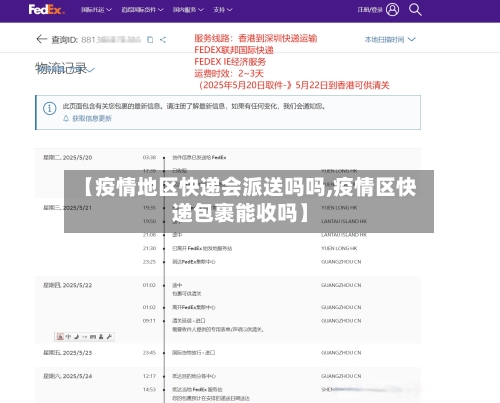500x403 pixels.
Task: Open the 本地扫描时间 time dropdown
Action: pos(390,39)
